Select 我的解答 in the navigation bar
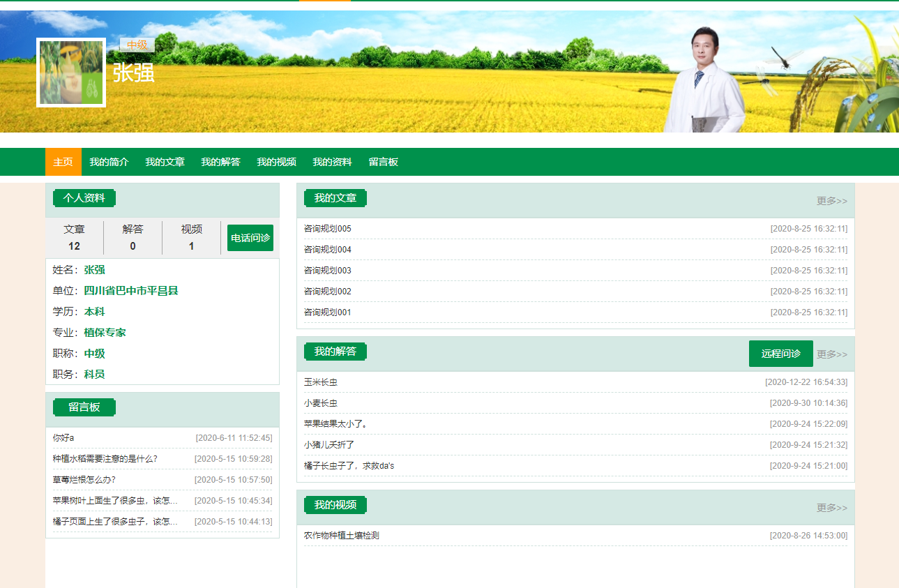 [x=220, y=162]
